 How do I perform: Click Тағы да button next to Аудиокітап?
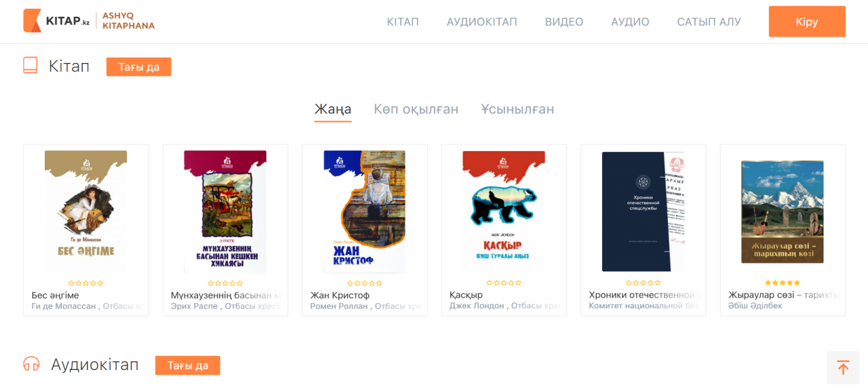(188, 365)
